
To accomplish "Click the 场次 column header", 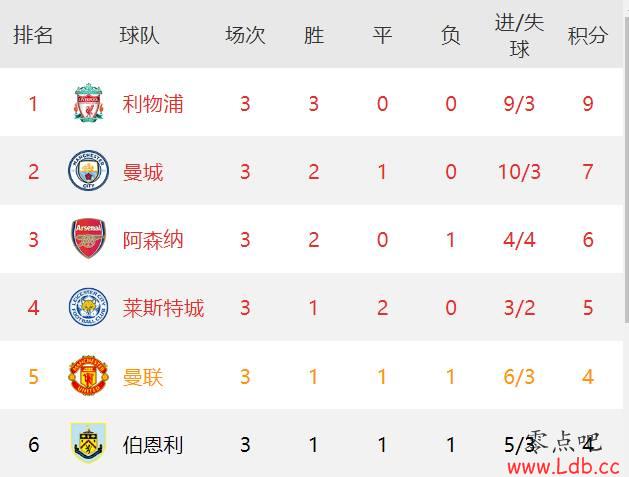I will click(x=245, y=35).
